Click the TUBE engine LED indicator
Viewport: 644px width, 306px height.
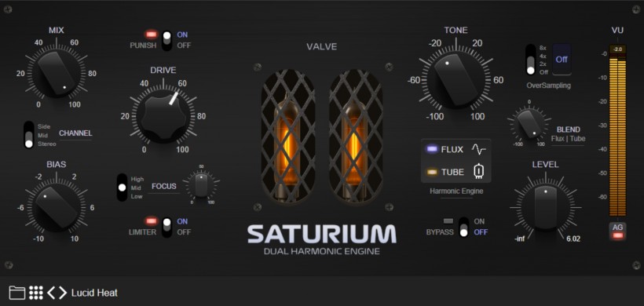[x=432, y=172]
